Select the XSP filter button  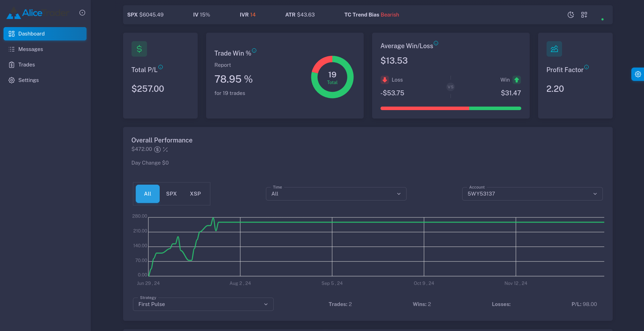coord(195,194)
